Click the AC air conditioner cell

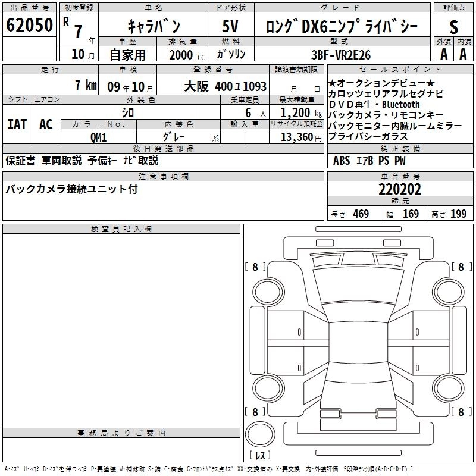point(46,124)
